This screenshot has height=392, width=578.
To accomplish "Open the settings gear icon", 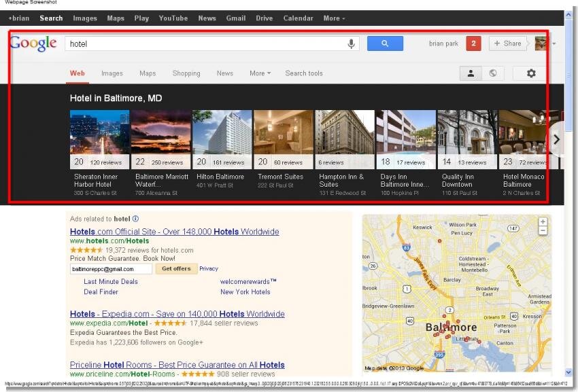I will pyautogui.click(x=531, y=73).
